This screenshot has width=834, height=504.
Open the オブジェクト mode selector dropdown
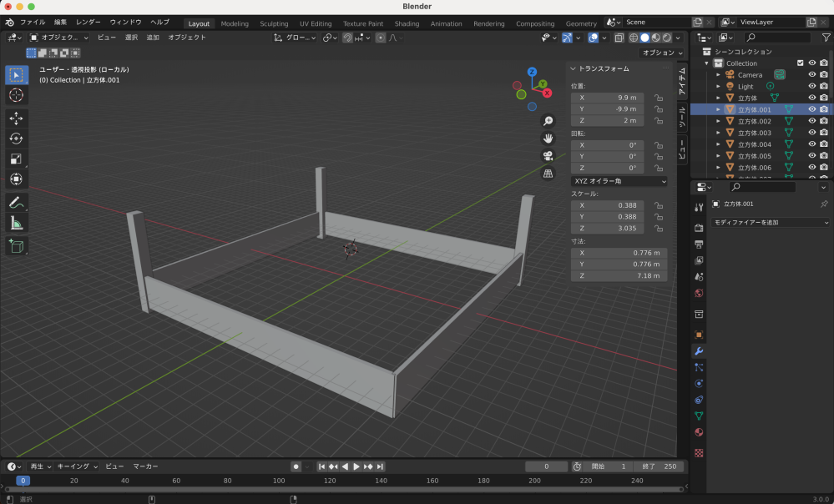coord(59,38)
